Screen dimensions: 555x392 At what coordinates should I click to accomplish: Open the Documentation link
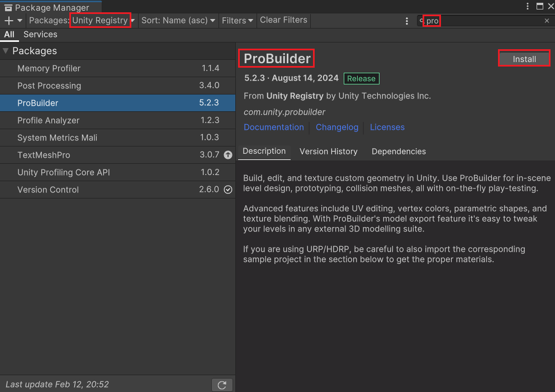[274, 127]
